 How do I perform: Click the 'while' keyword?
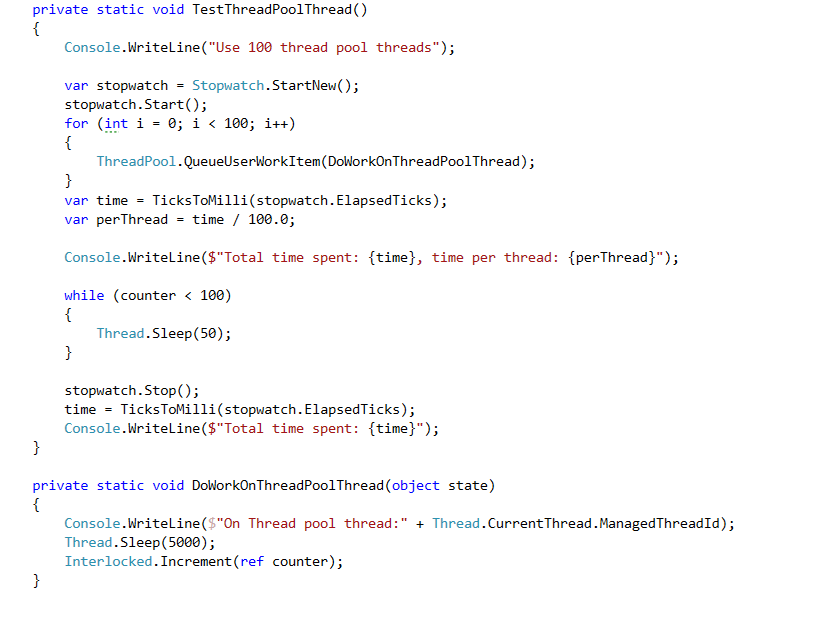pyautogui.click(x=84, y=295)
